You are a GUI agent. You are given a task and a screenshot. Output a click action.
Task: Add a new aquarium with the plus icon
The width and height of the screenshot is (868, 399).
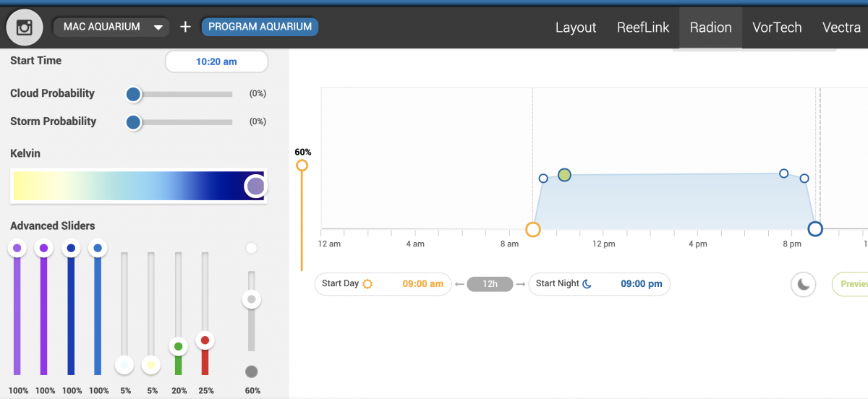click(185, 27)
